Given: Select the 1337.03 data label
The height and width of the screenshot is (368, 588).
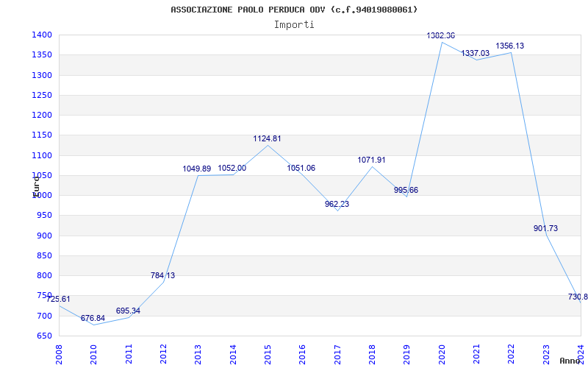Looking at the screenshot, I should (x=475, y=54).
